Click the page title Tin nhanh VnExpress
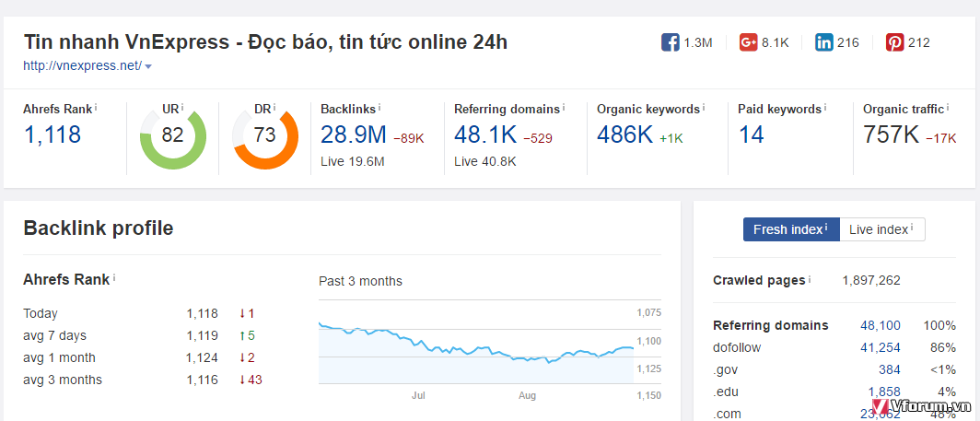The height and width of the screenshot is (421, 980). (x=265, y=41)
